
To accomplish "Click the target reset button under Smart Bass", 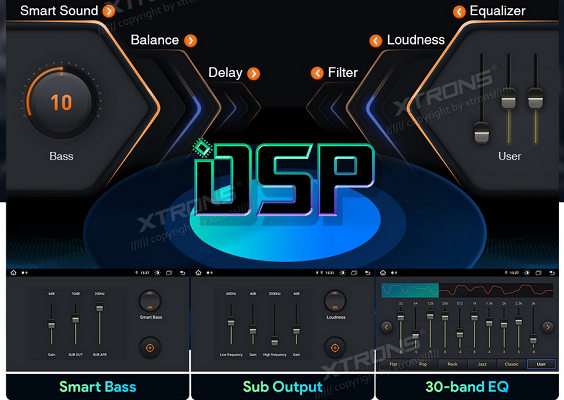I will pyautogui.click(x=150, y=348).
